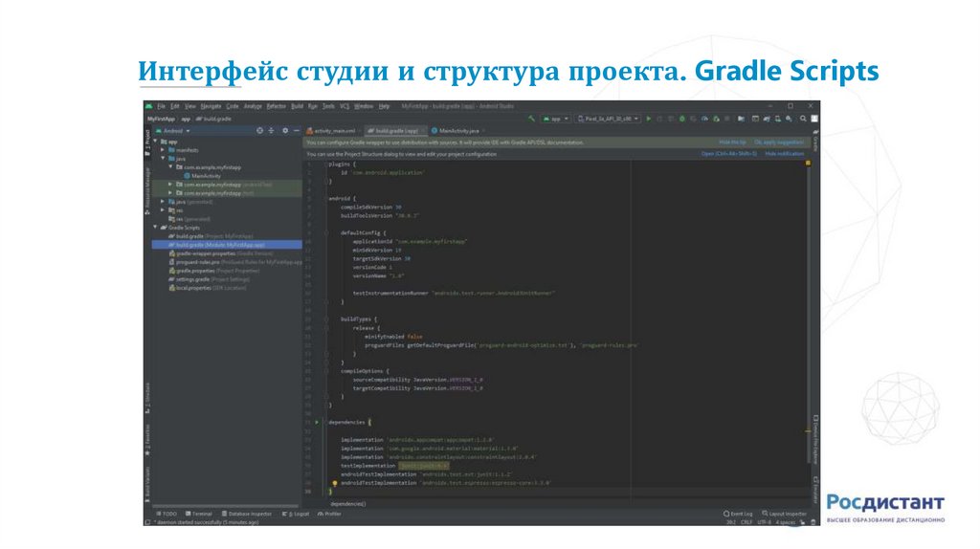Expand the java (generated) folder
Image resolution: width=980 pixels, height=549 pixels.
(163, 202)
